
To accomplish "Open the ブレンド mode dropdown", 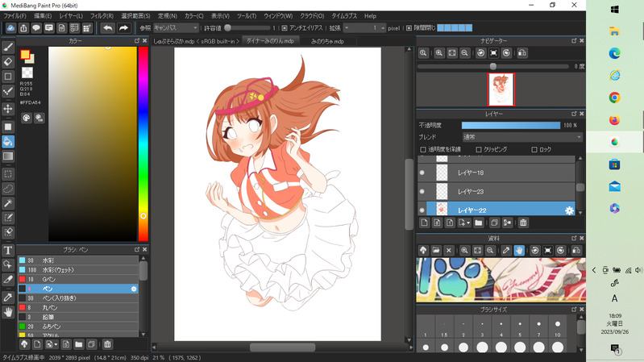I will point(521,137).
